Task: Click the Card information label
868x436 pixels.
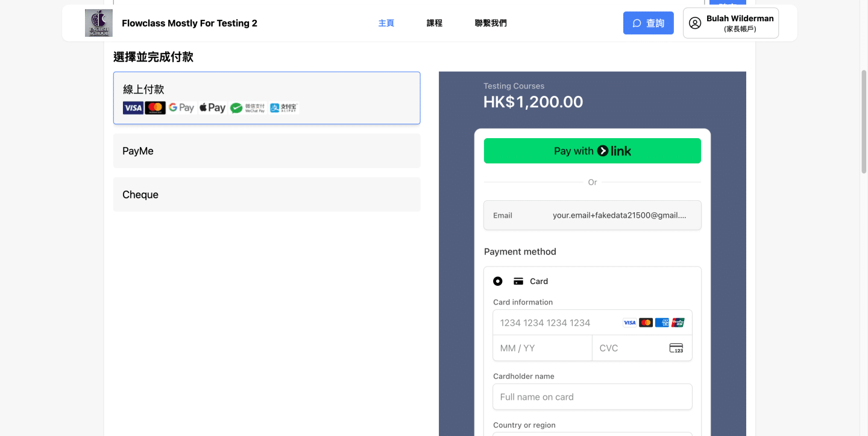Action: pyautogui.click(x=523, y=302)
